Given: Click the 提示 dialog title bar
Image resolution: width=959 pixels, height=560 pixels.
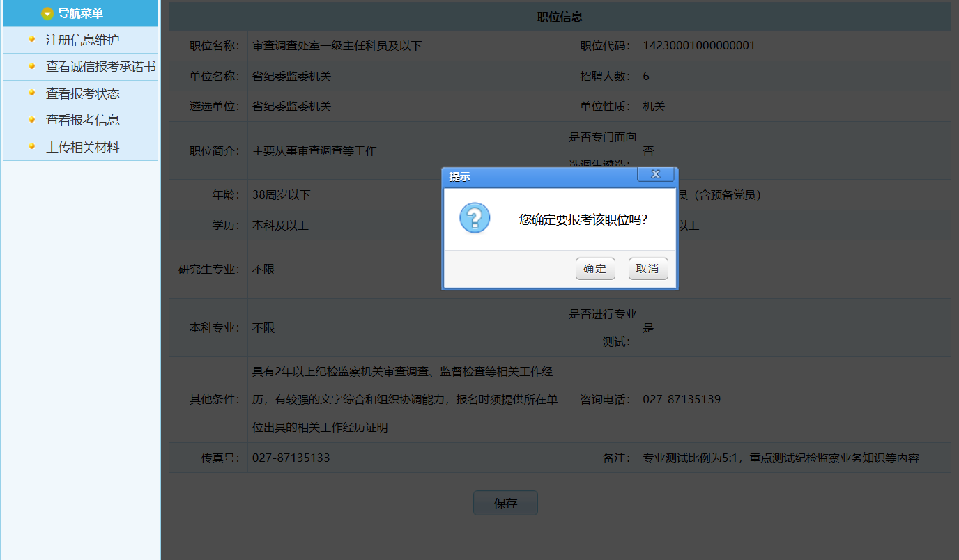Looking at the screenshot, I should pos(537,177).
